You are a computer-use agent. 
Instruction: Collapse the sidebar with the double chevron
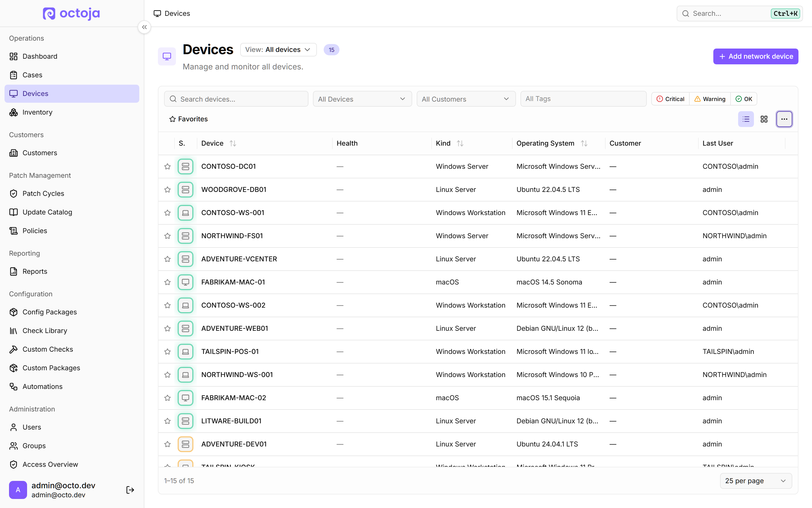[144, 27]
